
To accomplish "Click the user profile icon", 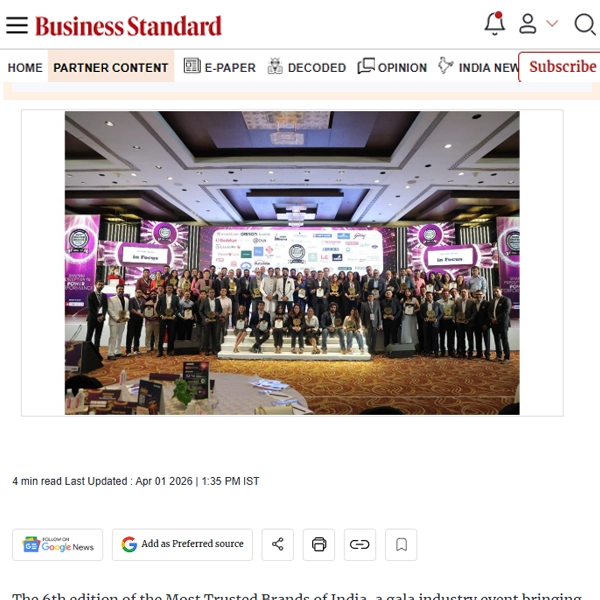I will (527, 24).
